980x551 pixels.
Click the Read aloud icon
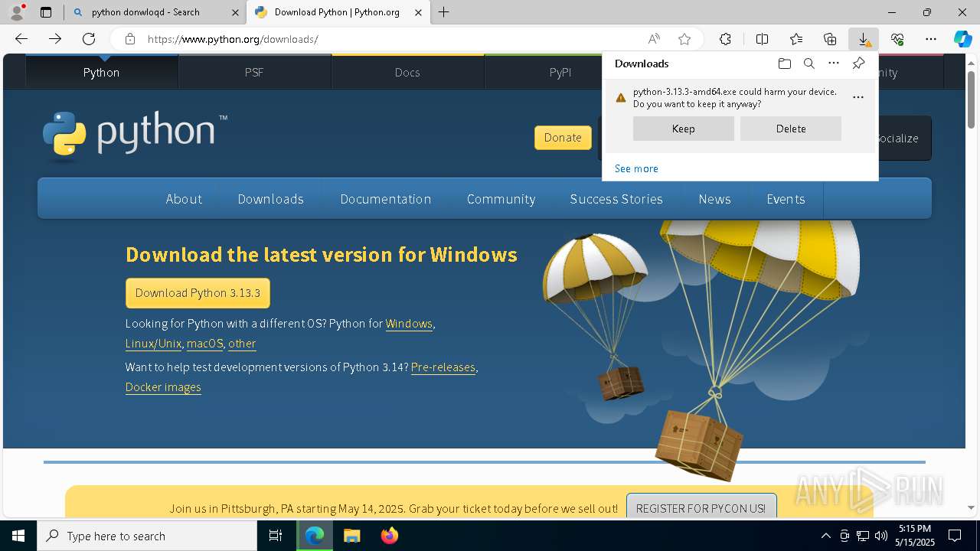point(654,39)
